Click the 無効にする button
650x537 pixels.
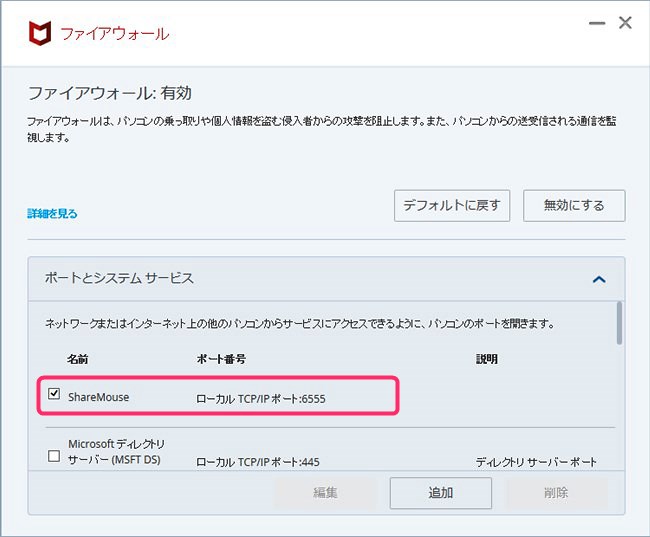(574, 206)
